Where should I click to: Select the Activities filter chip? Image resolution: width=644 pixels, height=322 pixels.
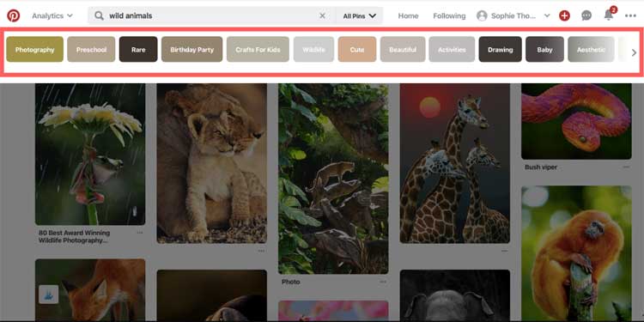452,49
